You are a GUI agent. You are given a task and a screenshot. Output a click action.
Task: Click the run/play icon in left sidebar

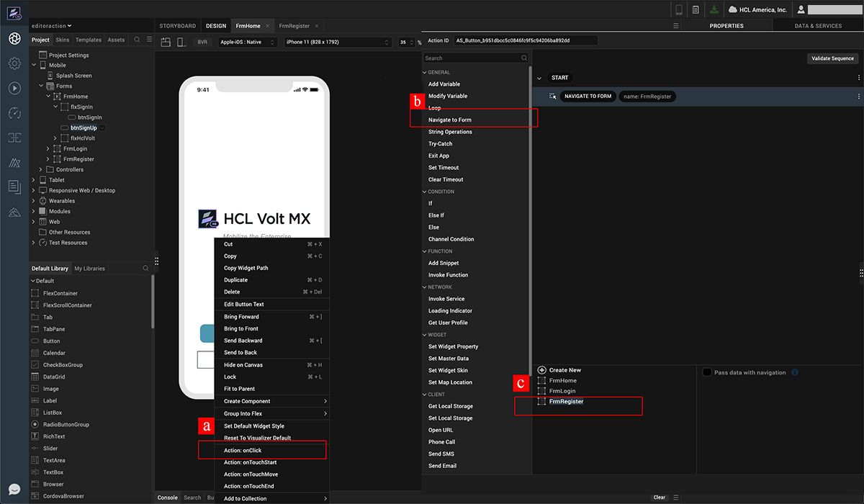[14, 88]
